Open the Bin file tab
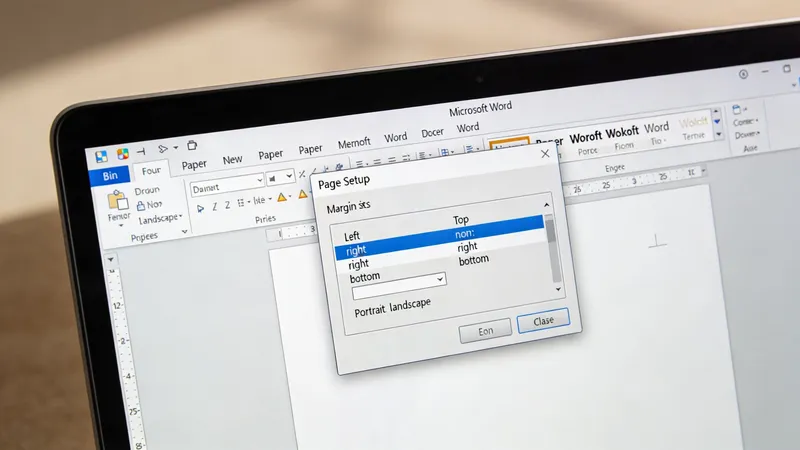 click(110, 176)
